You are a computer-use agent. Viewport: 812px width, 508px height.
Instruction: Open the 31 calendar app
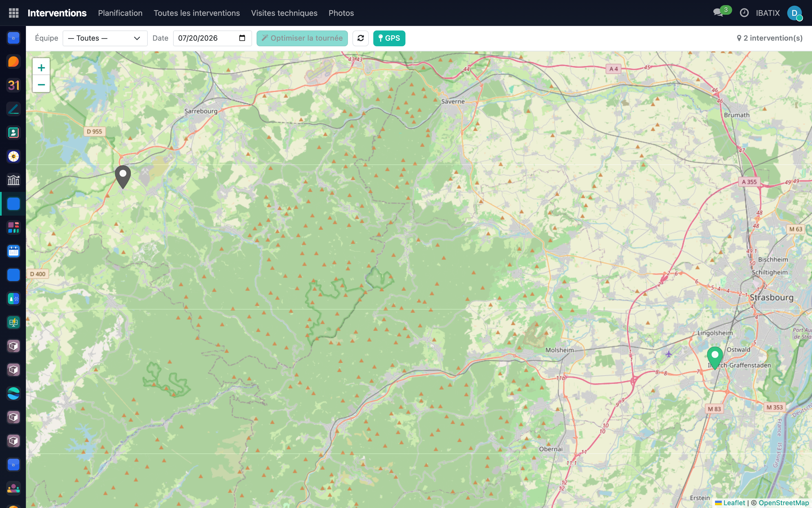[14, 85]
